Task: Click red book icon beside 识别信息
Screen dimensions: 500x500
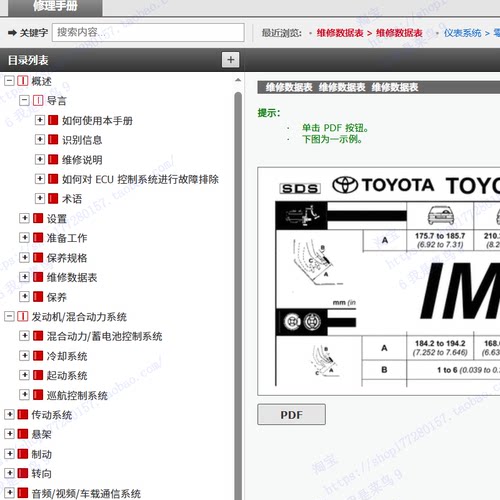Action: pos(53,139)
